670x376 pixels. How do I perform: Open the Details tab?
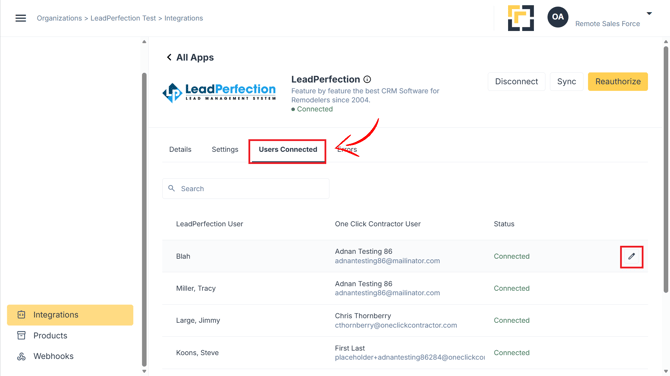click(180, 150)
